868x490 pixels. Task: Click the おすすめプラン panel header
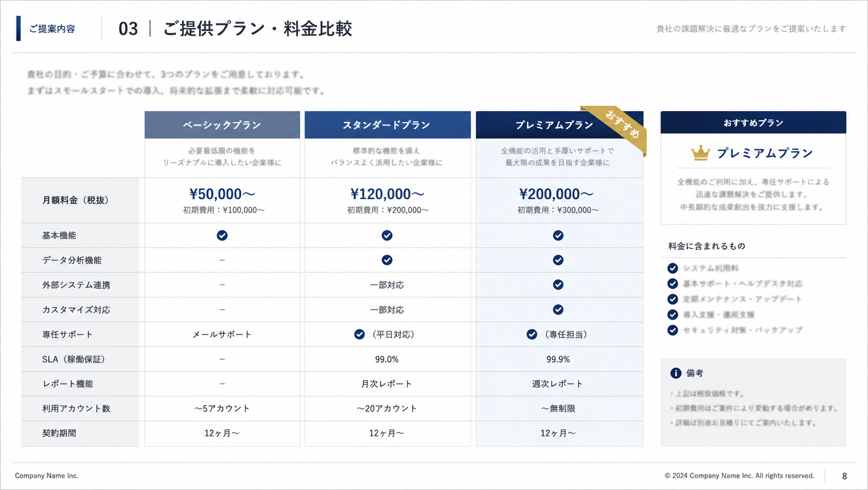[753, 122]
